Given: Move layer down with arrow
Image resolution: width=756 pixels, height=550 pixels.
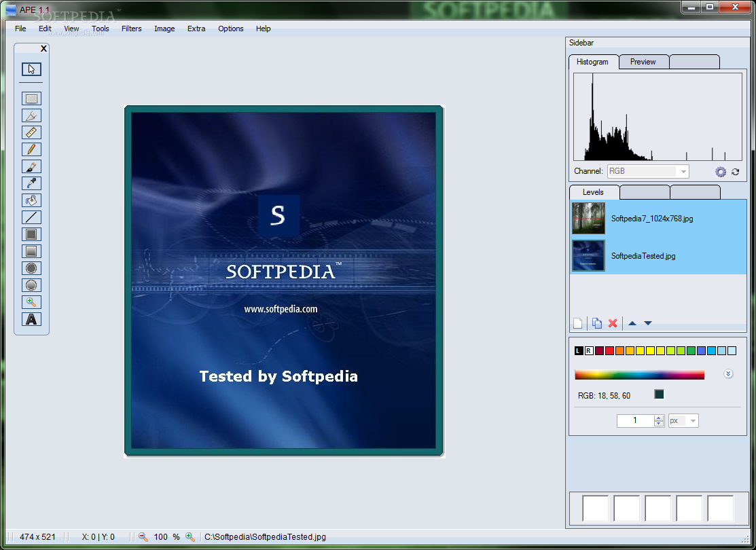Looking at the screenshot, I should pyautogui.click(x=648, y=323).
